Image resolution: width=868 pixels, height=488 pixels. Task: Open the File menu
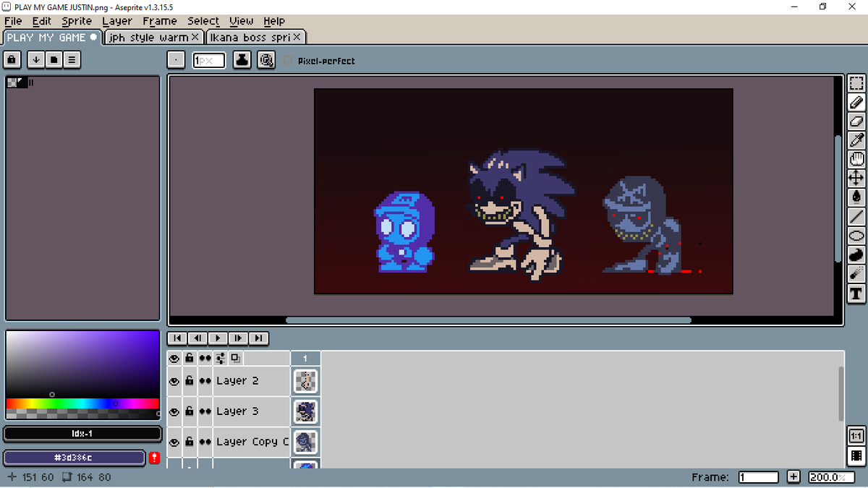coord(13,21)
